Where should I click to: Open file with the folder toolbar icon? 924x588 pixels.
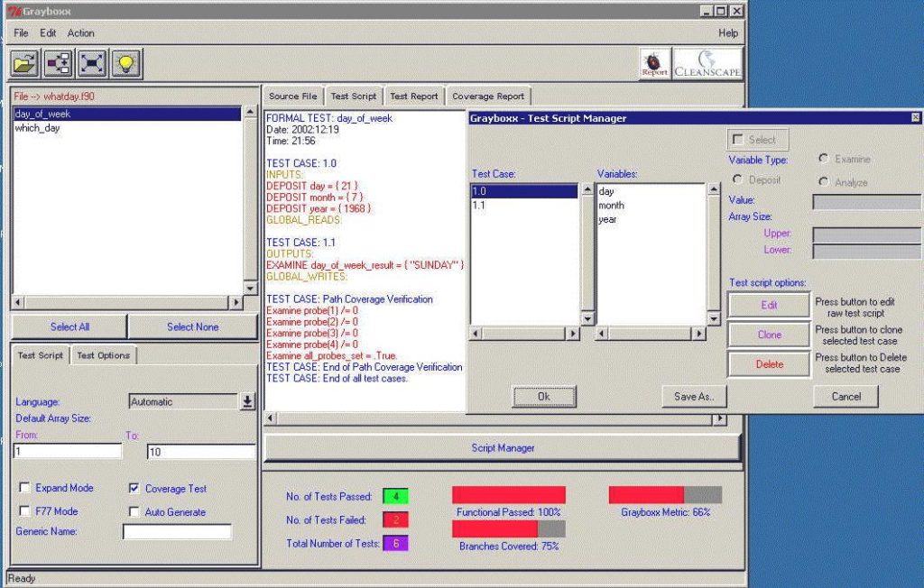coord(24,63)
